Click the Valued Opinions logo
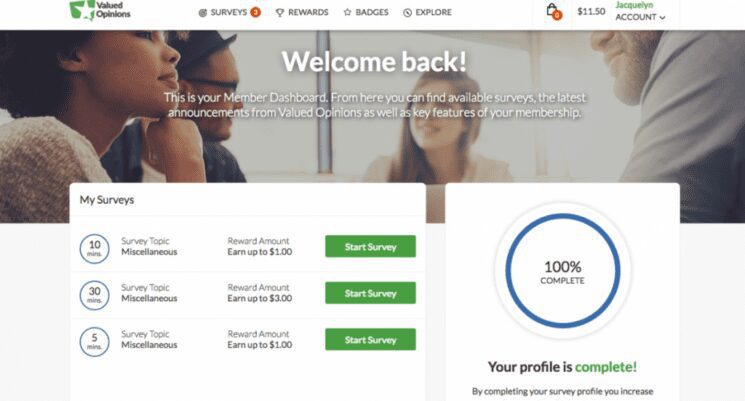Viewport: 745px width, 401px height. point(100,10)
